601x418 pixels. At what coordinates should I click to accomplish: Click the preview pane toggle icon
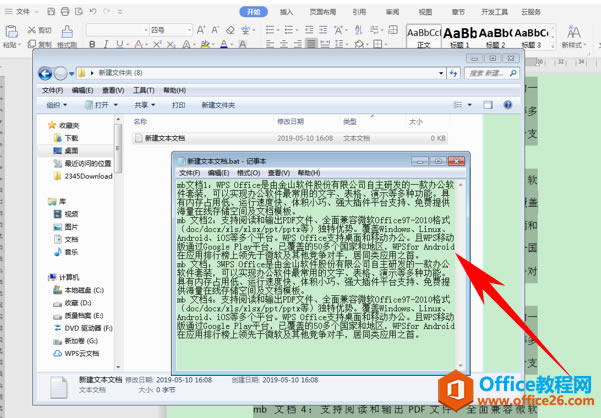coord(488,105)
